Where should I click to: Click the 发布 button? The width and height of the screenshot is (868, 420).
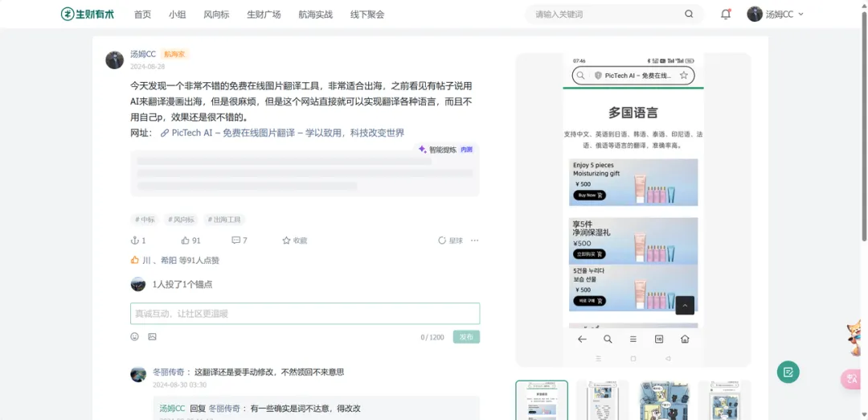click(466, 337)
